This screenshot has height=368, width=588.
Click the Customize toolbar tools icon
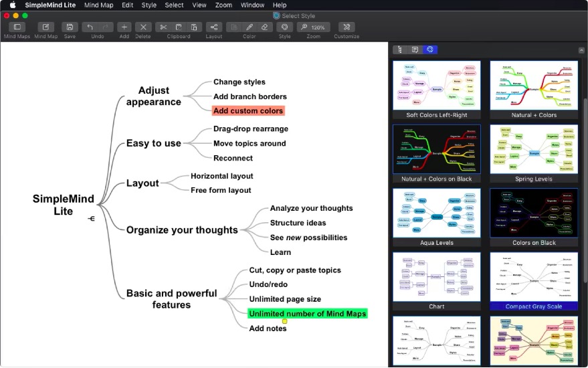tap(347, 27)
